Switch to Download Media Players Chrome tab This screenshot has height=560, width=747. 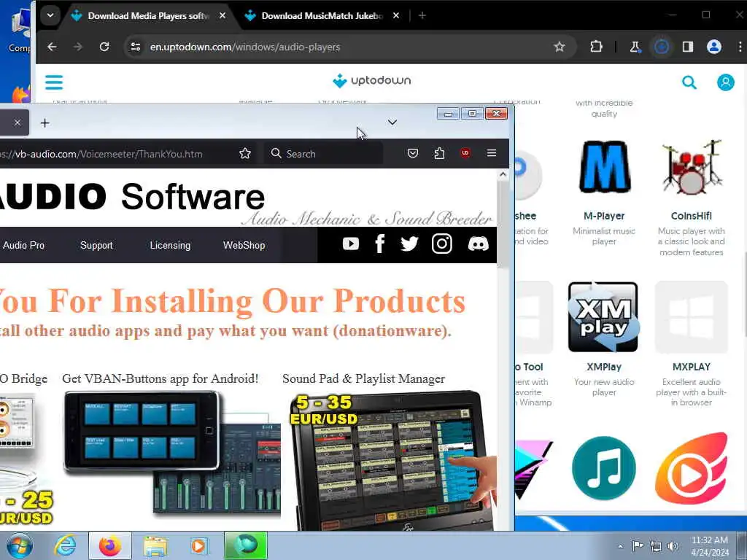tap(149, 16)
